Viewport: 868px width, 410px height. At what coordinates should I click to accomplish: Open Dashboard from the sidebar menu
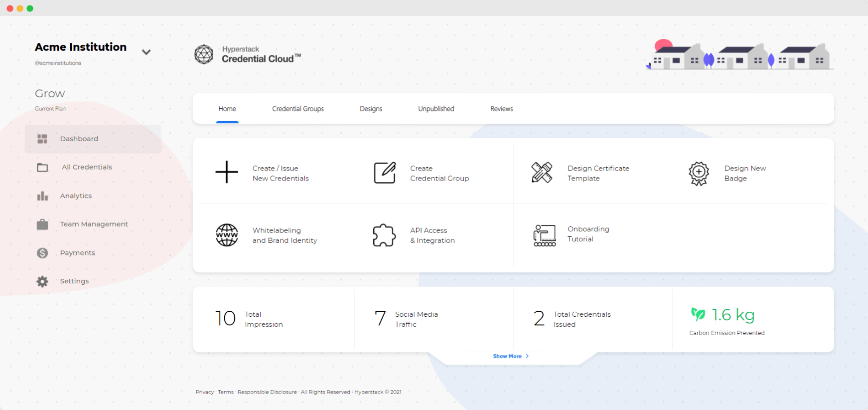[x=93, y=139]
